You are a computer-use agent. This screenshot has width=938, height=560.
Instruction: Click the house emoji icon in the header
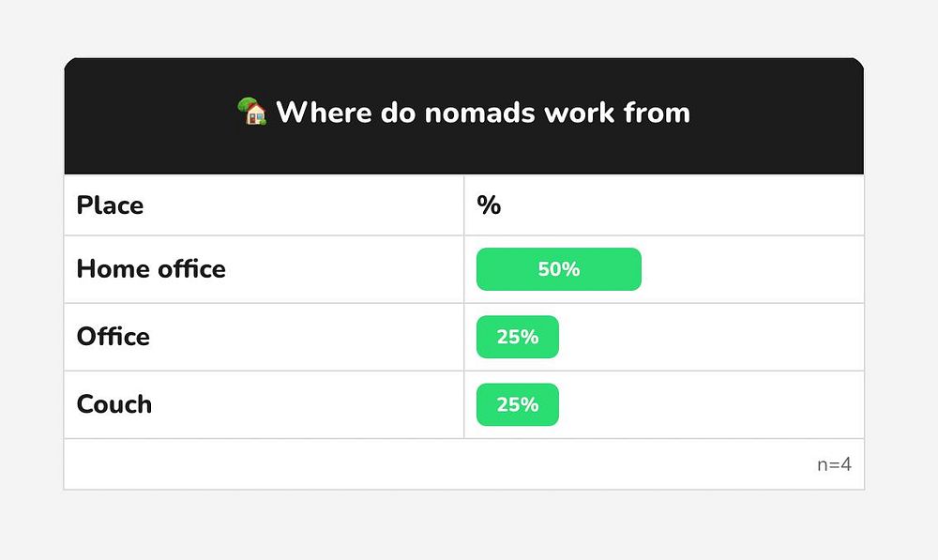(x=251, y=112)
